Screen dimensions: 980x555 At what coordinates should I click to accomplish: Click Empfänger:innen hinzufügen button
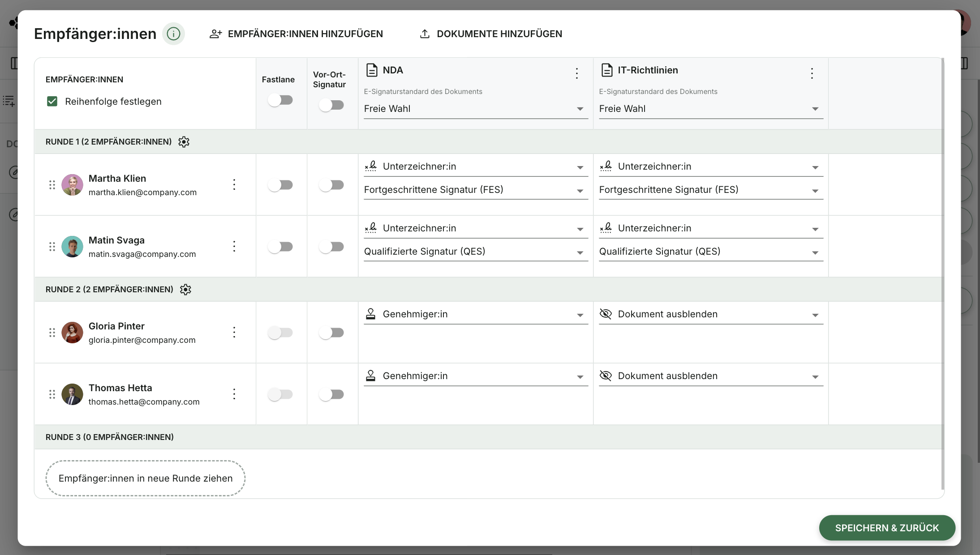(x=296, y=34)
